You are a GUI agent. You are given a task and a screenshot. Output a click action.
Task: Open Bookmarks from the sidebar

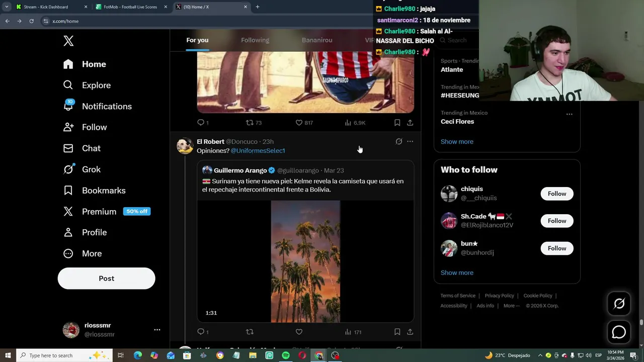click(94, 191)
